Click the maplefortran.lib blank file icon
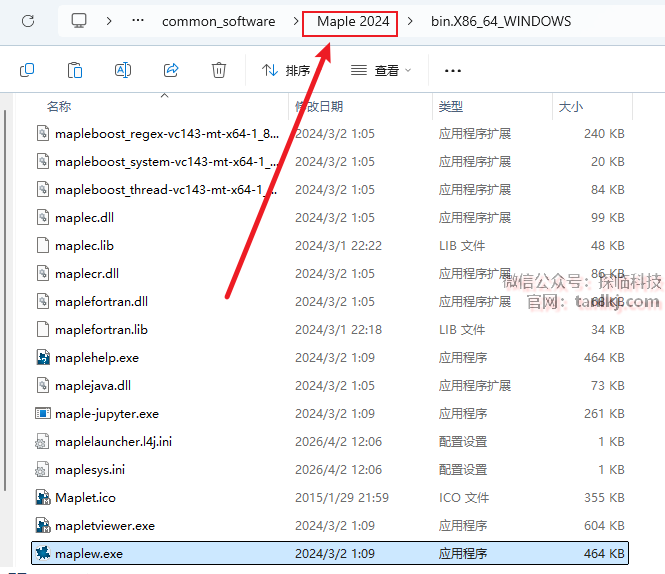This screenshot has width=665, height=574. coord(43,330)
